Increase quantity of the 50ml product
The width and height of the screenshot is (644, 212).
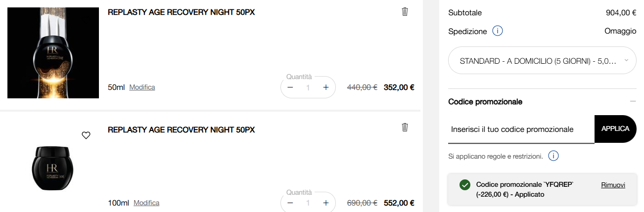325,87
